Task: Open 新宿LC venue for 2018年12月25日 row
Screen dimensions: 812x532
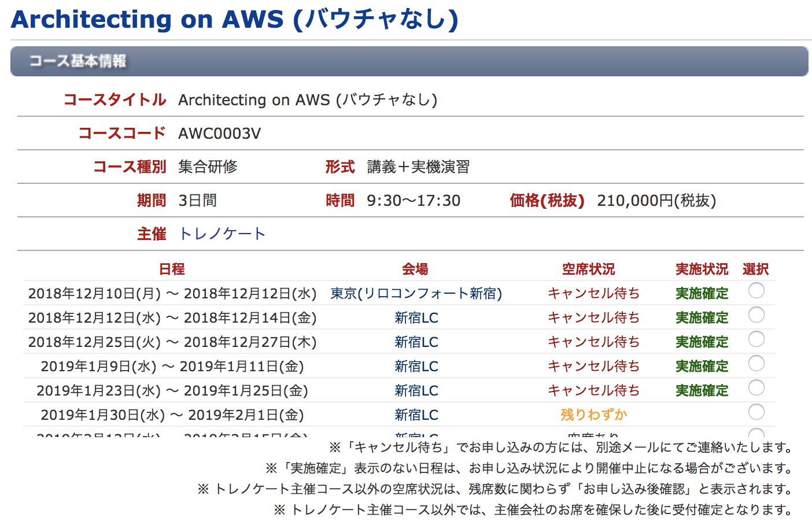Action: pos(416,342)
